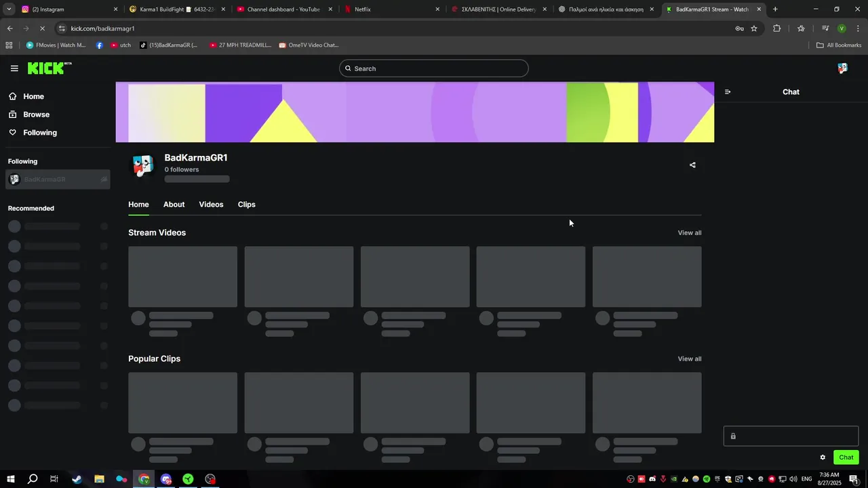Bookmark this page with the star icon
Image resolution: width=868 pixels, height=488 pixels.
click(754, 28)
